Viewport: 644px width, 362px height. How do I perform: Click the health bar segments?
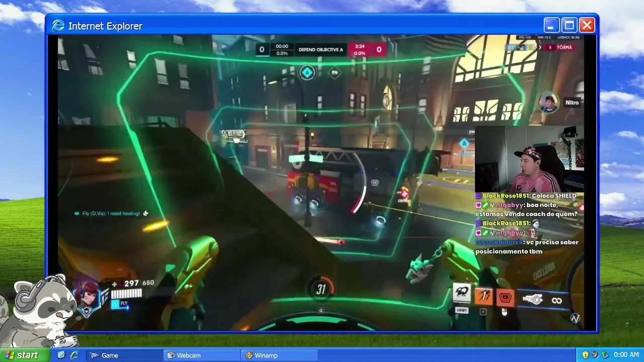[126, 294]
